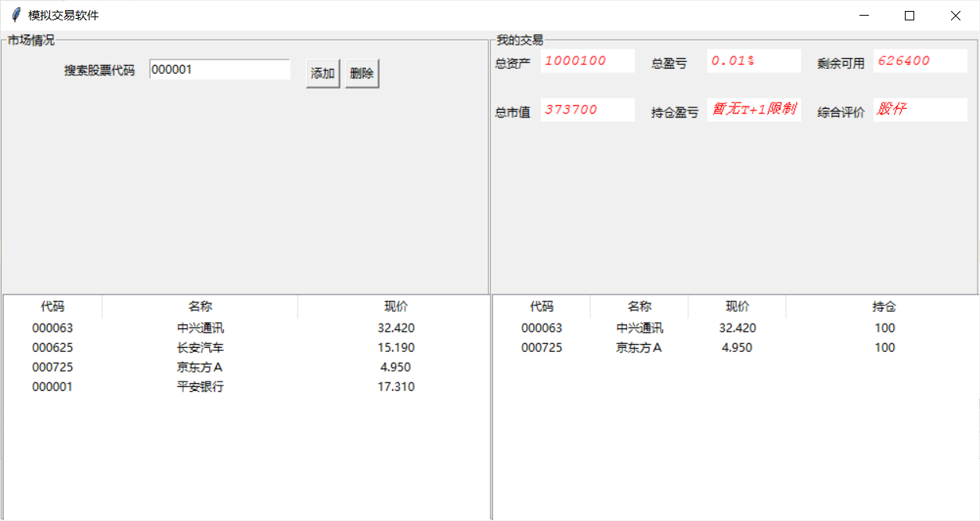Click 平安银行 in the market list
This screenshot has height=521, width=980.
coord(200,387)
